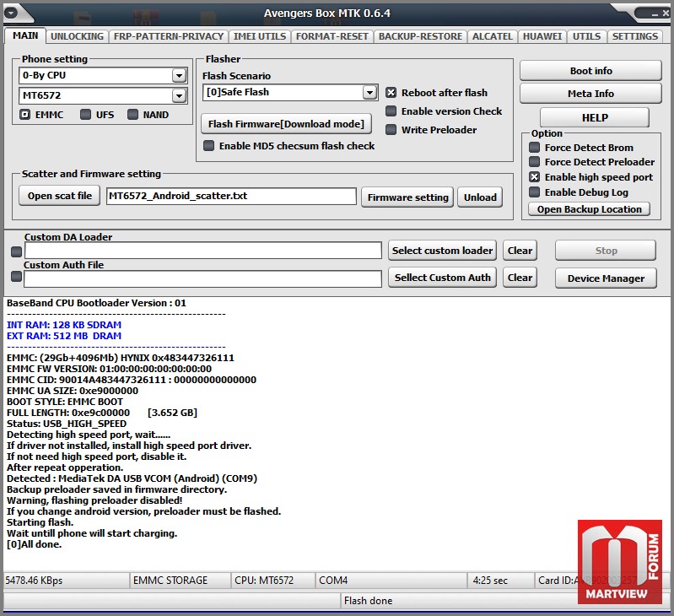
Task: Expand the MT6572 CPU dropdown
Action: coord(179,95)
